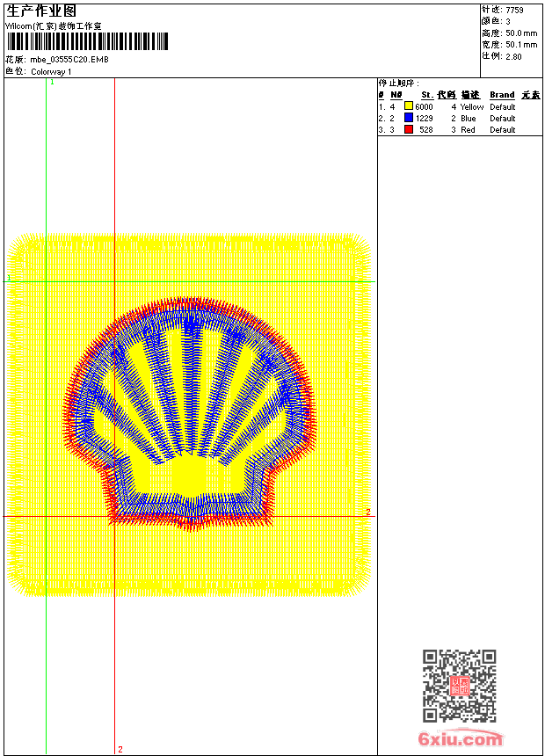Click the St. column header
Image resolution: width=545 pixels, height=756 pixels.
[427, 95]
